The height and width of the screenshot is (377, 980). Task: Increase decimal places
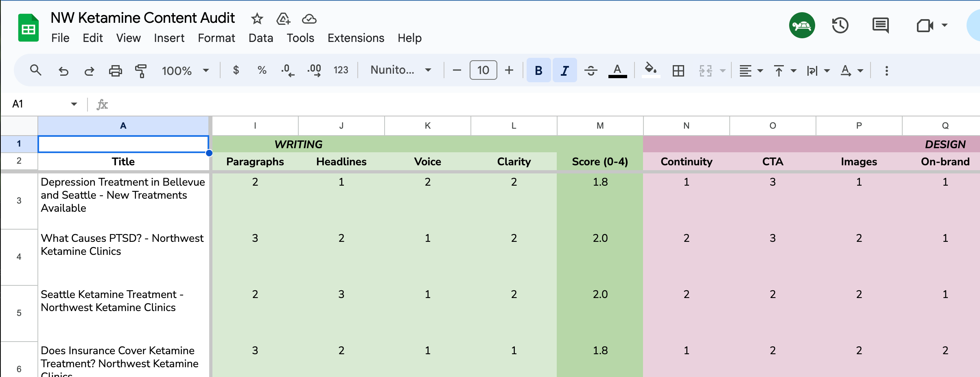click(x=314, y=70)
